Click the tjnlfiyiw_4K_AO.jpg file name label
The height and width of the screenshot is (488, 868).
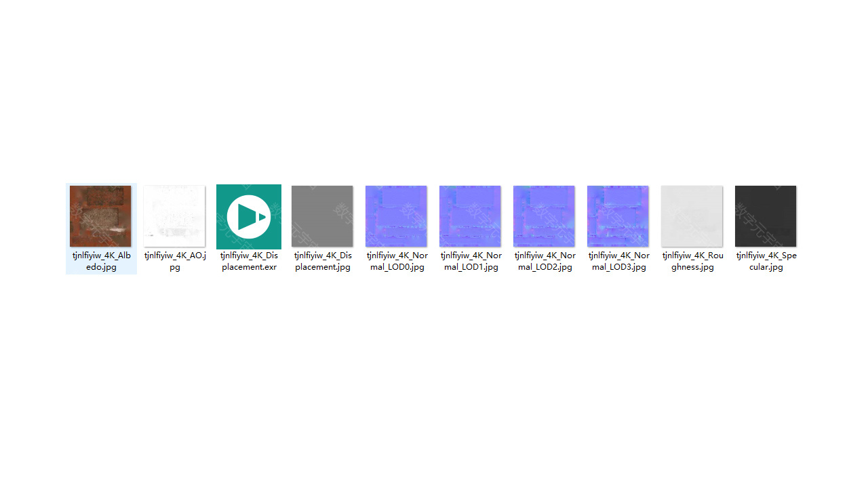[x=175, y=261]
